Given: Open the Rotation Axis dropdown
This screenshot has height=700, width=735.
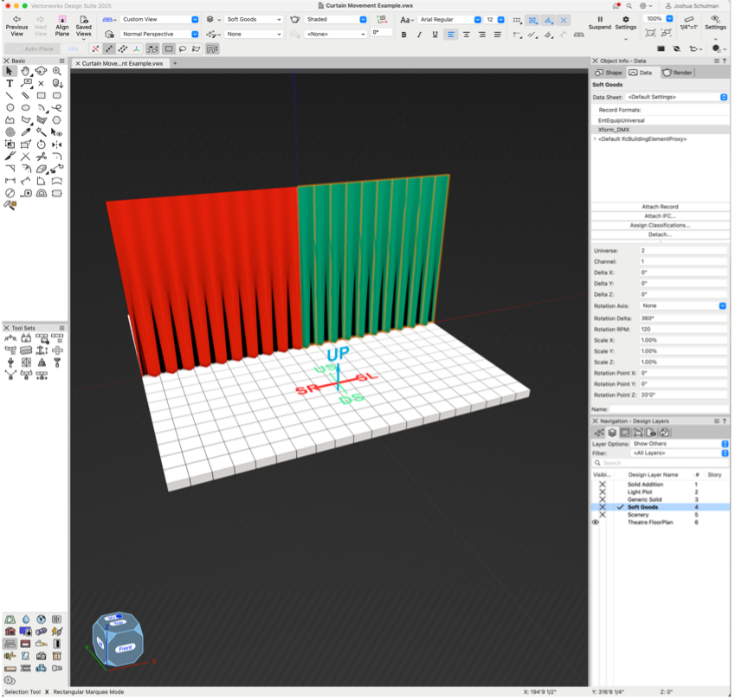Looking at the screenshot, I should coord(683,305).
